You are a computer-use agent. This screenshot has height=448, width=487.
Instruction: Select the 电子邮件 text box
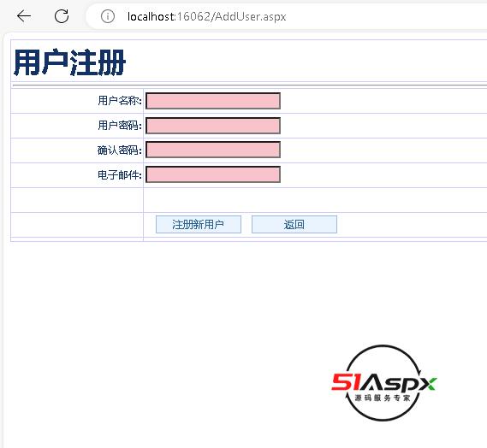point(213,174)
